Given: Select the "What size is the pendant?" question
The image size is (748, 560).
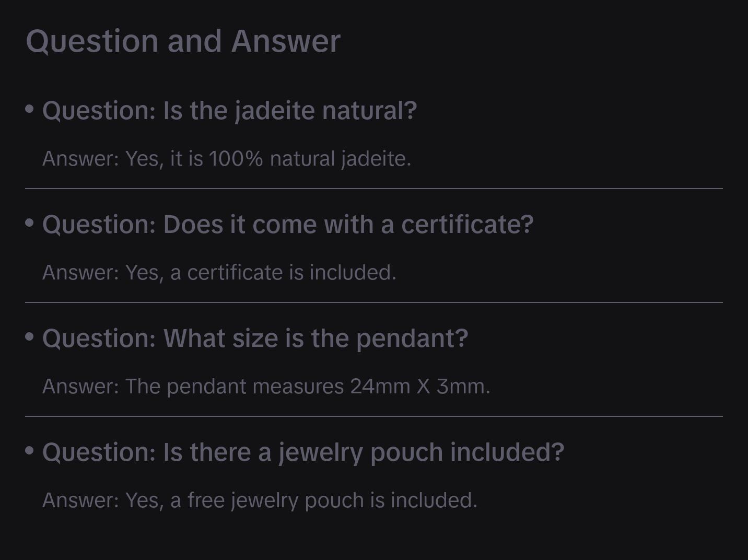Looking at the screenshot, I should coord(255,339).
